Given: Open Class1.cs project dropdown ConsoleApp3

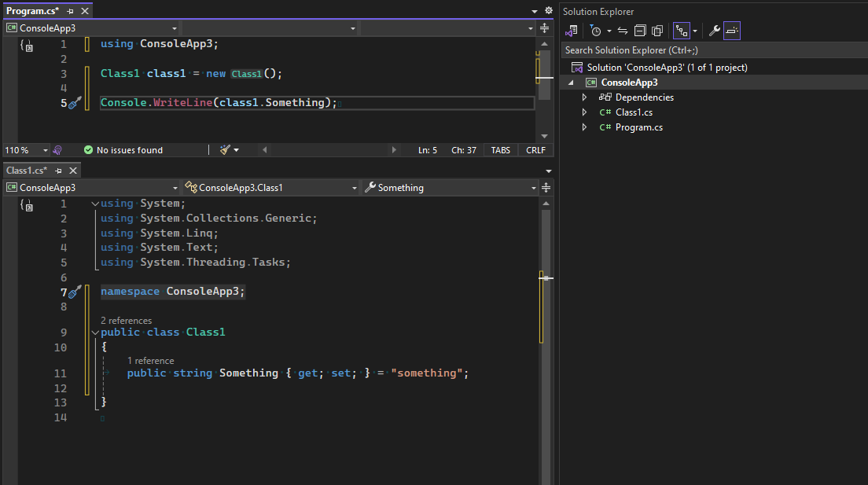Looking at the screenshot, I should pos(92,188).
